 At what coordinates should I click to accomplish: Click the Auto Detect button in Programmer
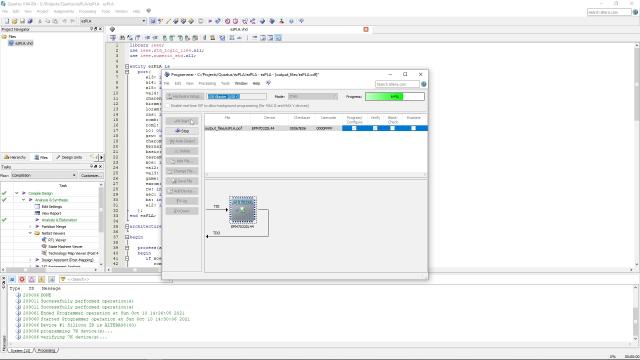tap(182, 141)
